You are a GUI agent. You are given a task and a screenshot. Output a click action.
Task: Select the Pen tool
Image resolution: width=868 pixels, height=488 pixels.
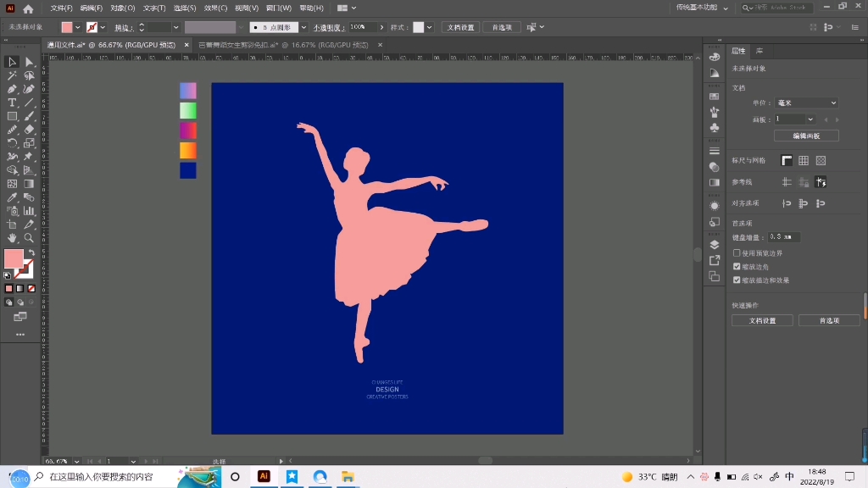(12, 89)
